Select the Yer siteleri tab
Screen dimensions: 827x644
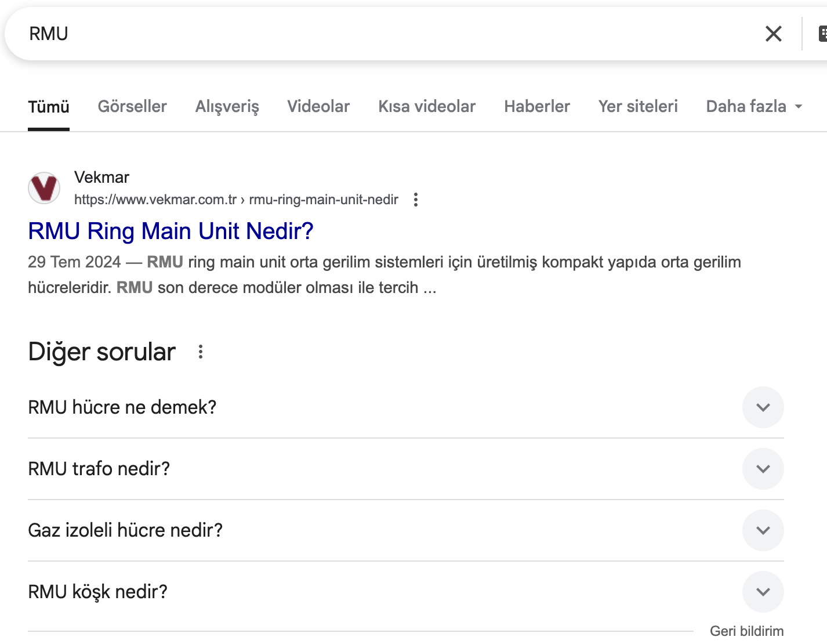(637, 107)
